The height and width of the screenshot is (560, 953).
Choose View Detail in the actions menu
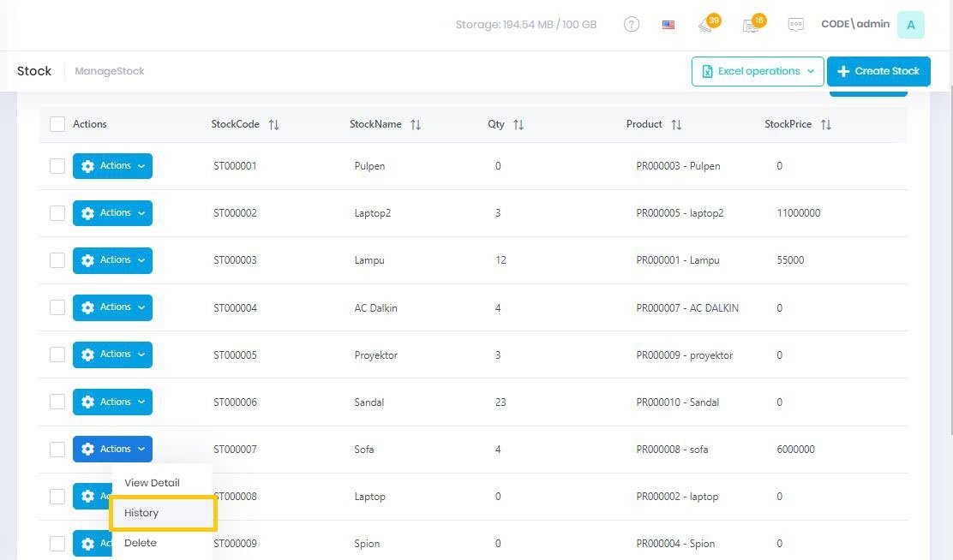pyautogui.click(x=152, y=483)
